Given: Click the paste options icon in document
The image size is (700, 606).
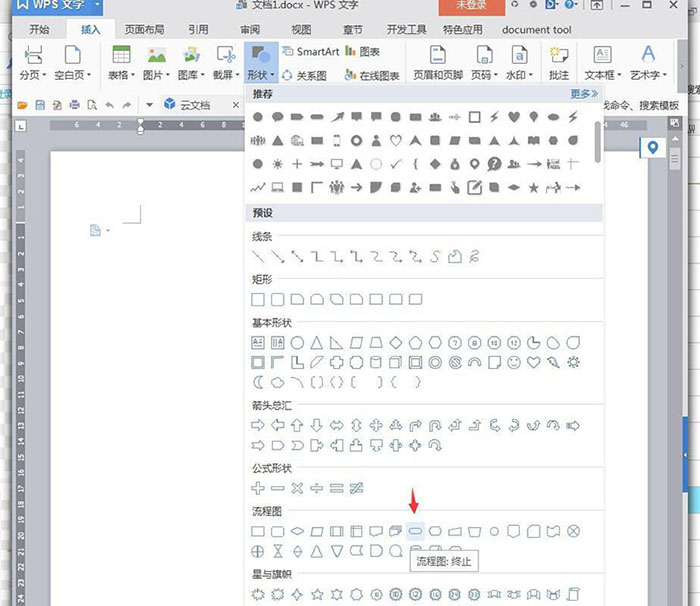Looking at the screenshot, I should [97, 230].
